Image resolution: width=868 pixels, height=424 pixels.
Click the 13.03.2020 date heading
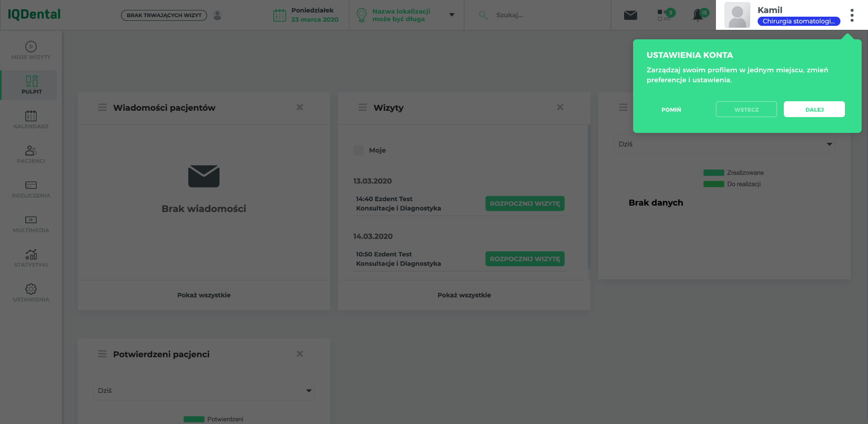[372, 181]
